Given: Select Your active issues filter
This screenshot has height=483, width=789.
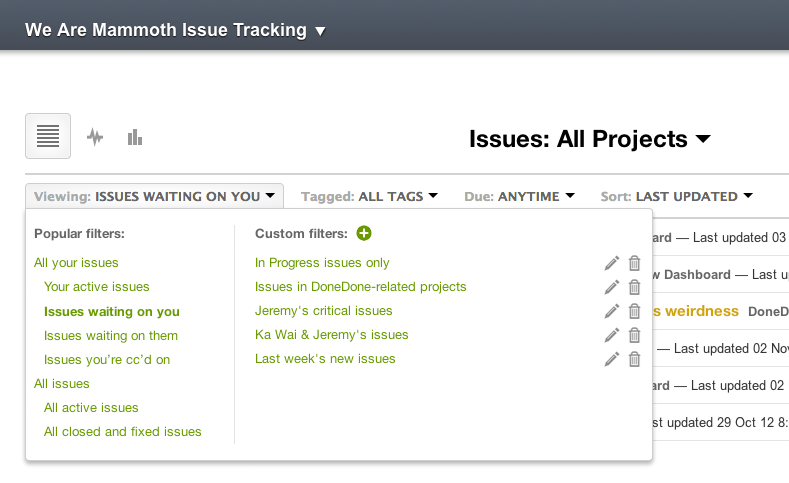Looking at the screenshot, I should tap(97, 287).
